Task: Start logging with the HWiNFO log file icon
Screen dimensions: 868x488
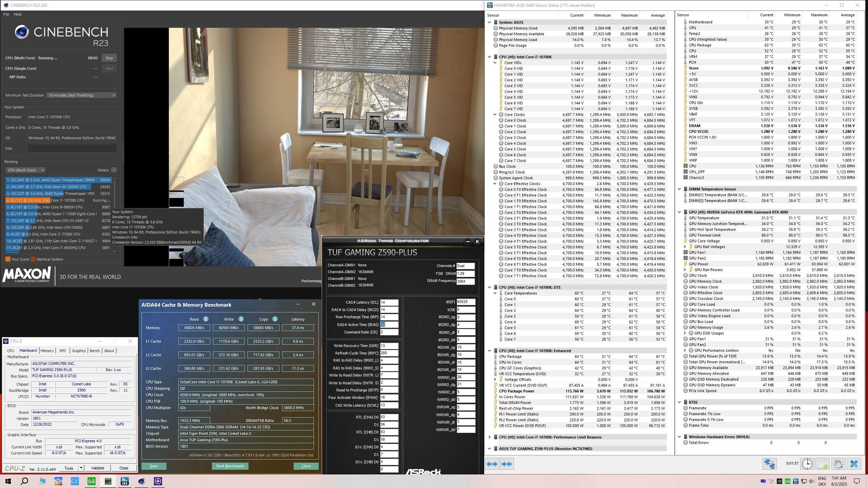Action: [x=823, y=464]
